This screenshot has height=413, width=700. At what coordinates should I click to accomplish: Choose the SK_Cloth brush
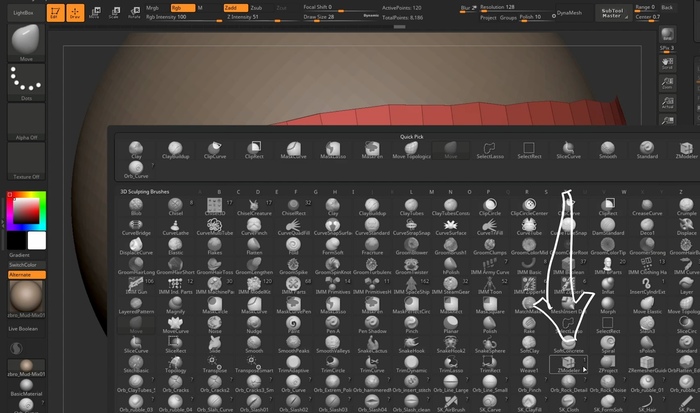(x=568, y=403)
